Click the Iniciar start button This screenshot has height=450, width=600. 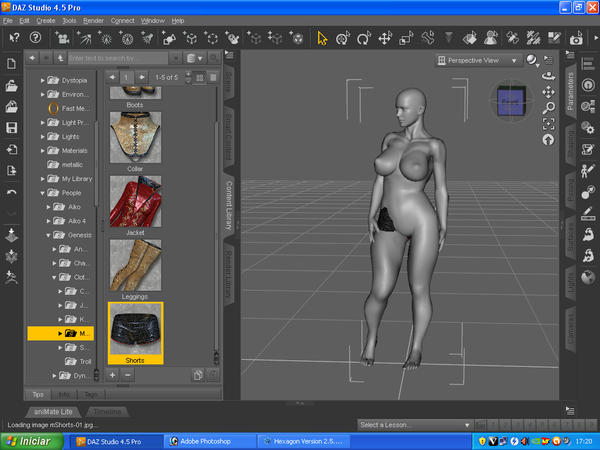point(31,442)
